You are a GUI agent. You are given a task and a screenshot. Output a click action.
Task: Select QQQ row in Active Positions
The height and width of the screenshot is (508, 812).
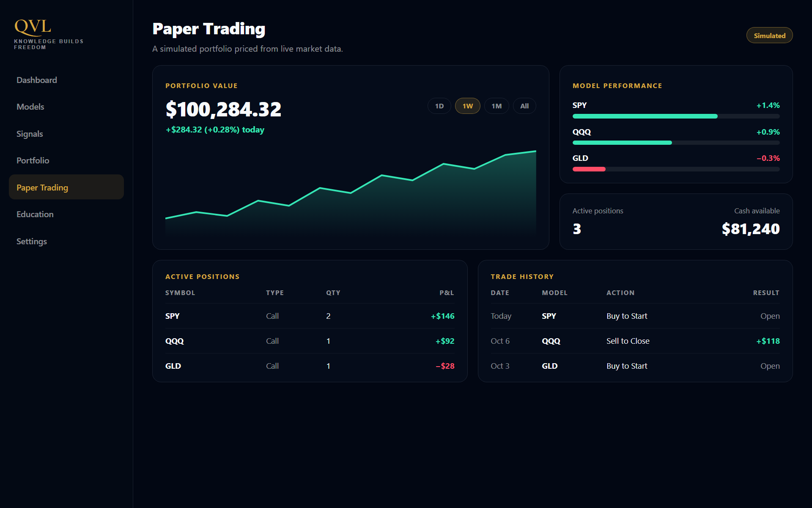pos(310,341)
